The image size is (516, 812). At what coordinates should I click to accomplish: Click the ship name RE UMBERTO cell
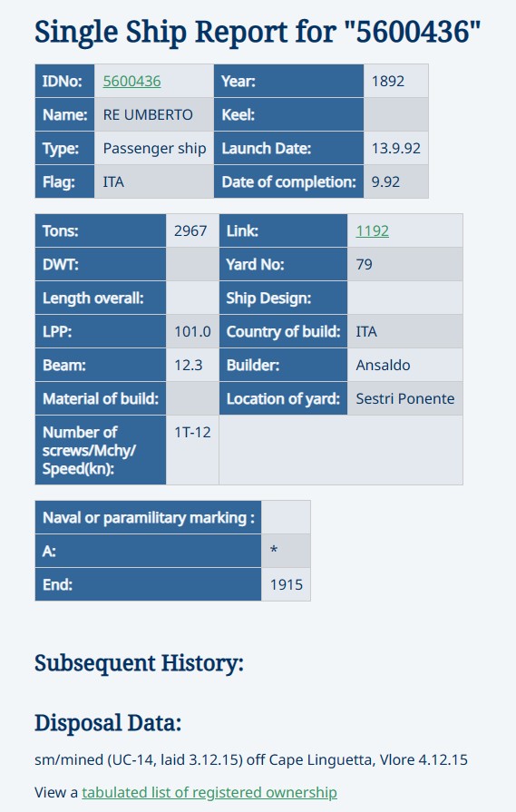click(x=154, y=114)
